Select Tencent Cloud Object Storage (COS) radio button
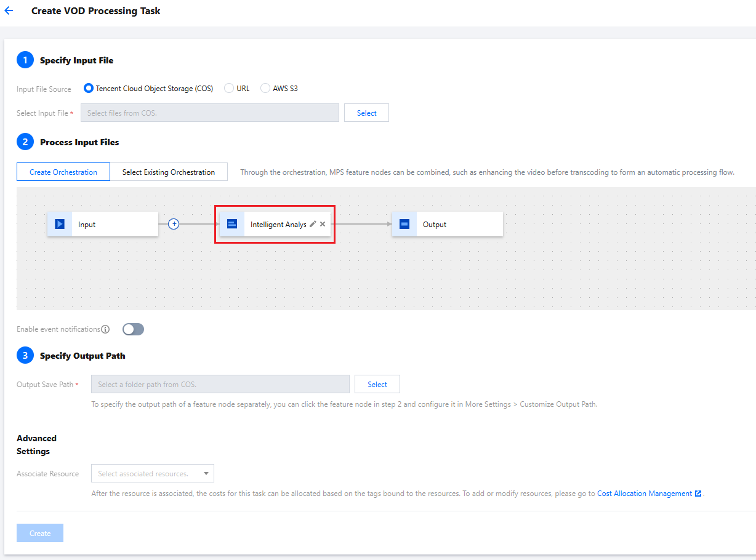This screenshot has height=560, width=756. coord(89,89)
